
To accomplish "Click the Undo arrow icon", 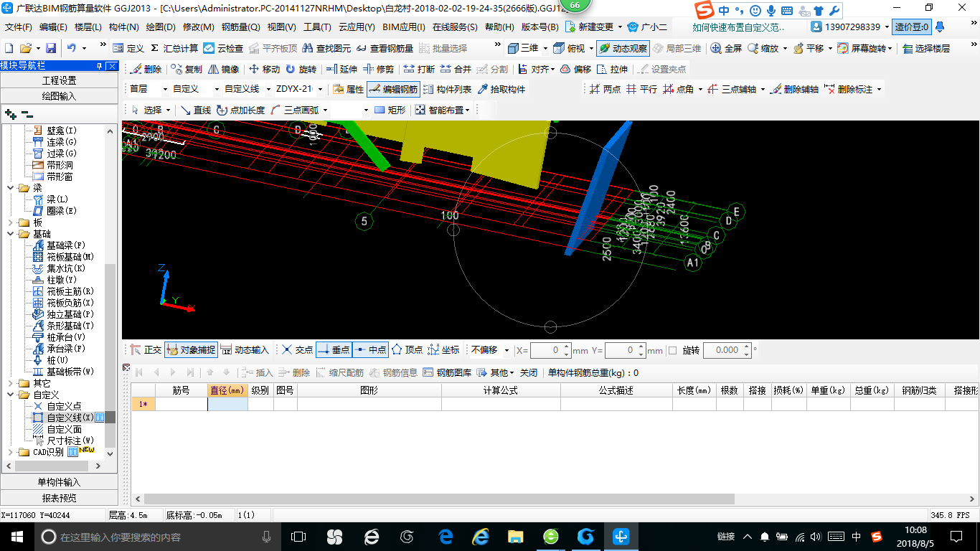I will pyautogui.click(x=72, y=48).
